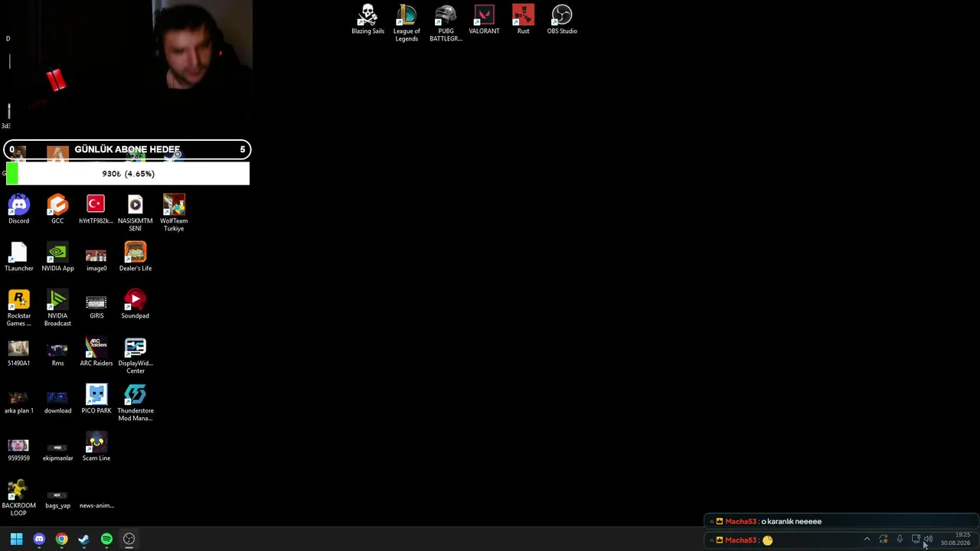Image resolution: width=980 pixels, height=551 pixels.
Task: Click the sync update tray icon
Action: click(884, 540)
